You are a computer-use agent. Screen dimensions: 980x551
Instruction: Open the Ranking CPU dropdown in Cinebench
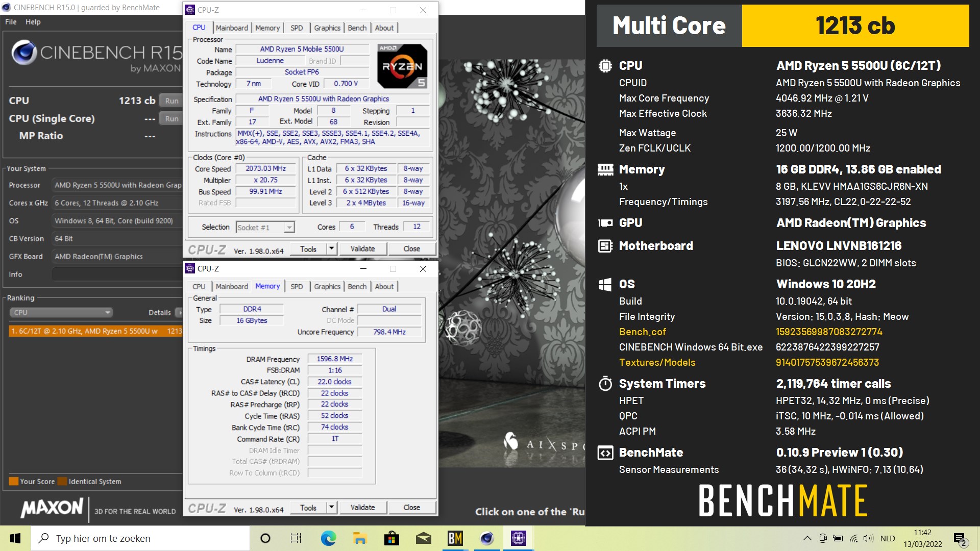61,312
